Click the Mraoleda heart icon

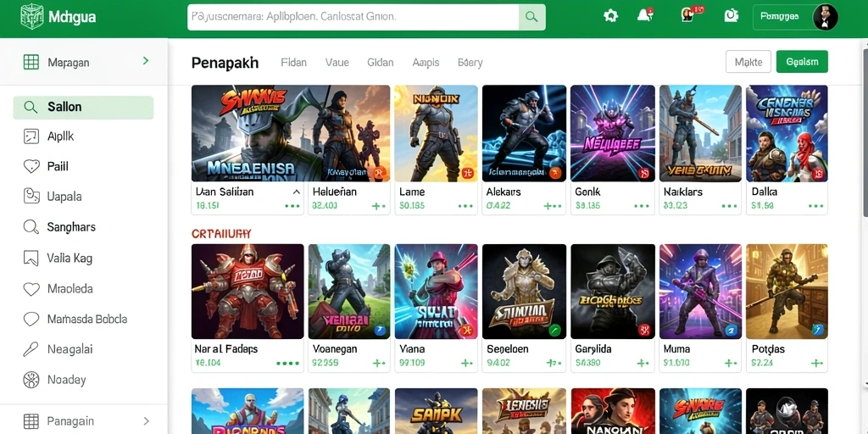31,289
